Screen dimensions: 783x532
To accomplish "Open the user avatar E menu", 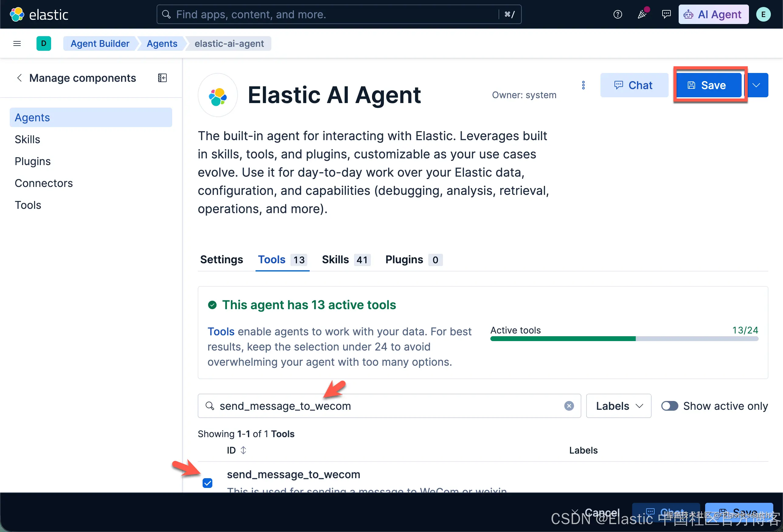I will [x=763, y=15].
